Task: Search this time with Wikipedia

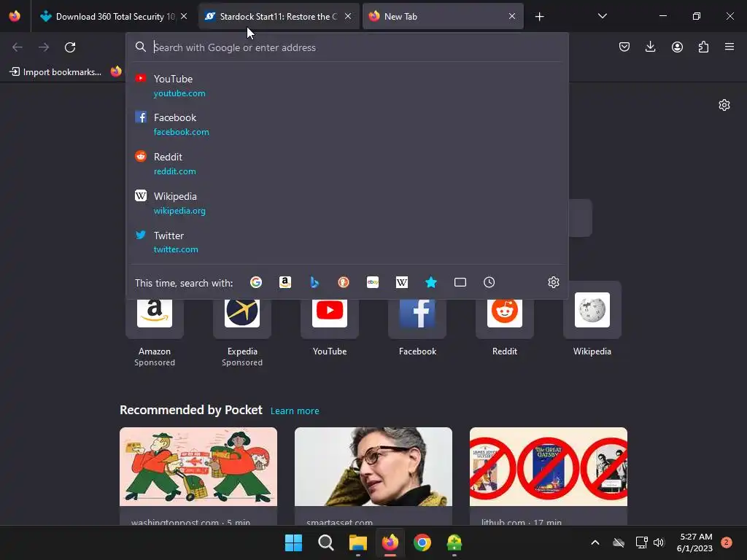Action: click(x=402, y=282)
